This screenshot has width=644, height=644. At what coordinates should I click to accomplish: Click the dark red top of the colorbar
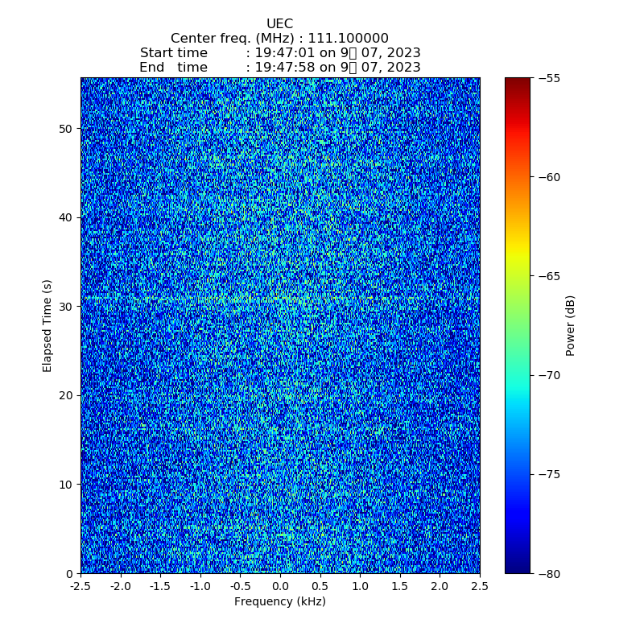pos(518,82)
